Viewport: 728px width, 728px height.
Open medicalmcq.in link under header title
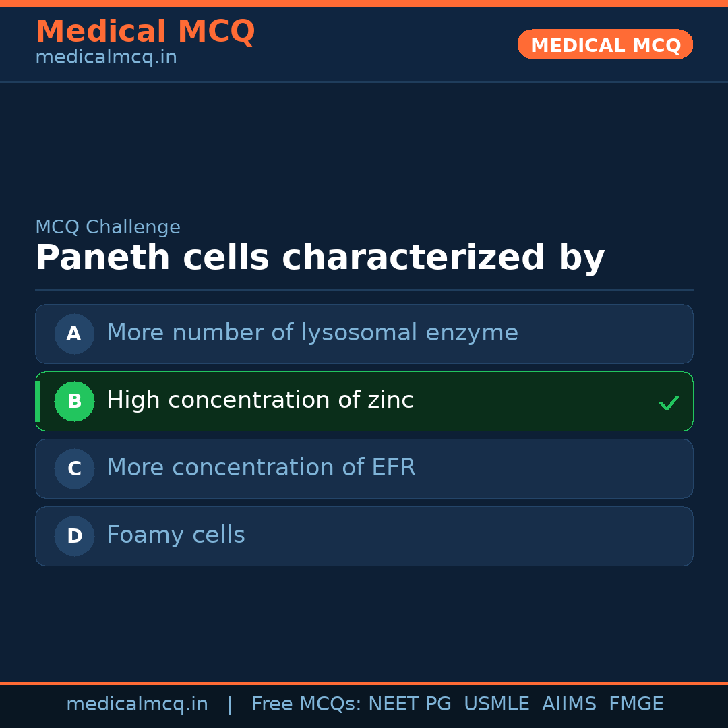pyautogui.click(x=106, y=58)
